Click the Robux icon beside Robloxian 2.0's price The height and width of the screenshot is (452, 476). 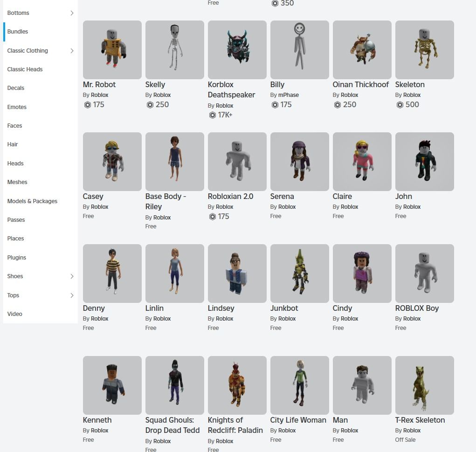[x=212, y=216]
